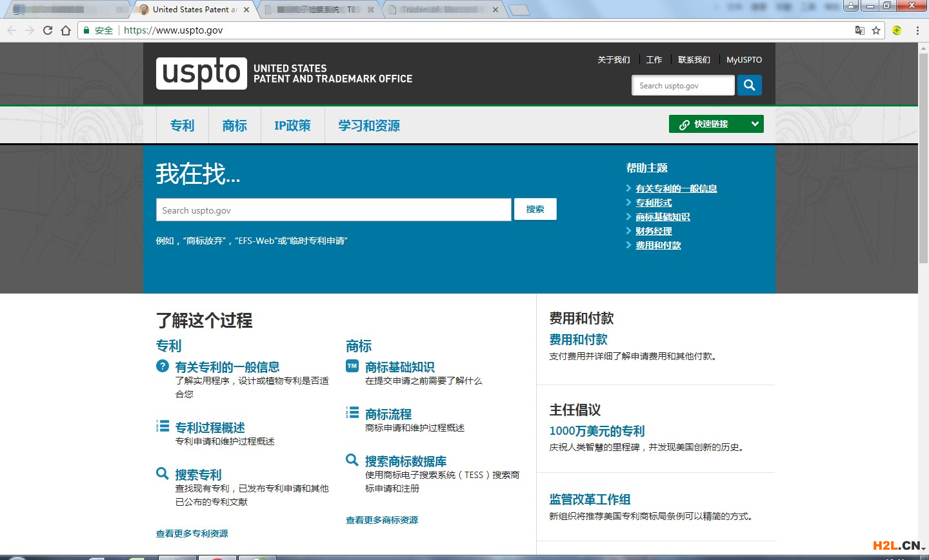This screenshot has height=560, width=929.
Task: Open the 专利过程概述 link
Action: point(210,427)
